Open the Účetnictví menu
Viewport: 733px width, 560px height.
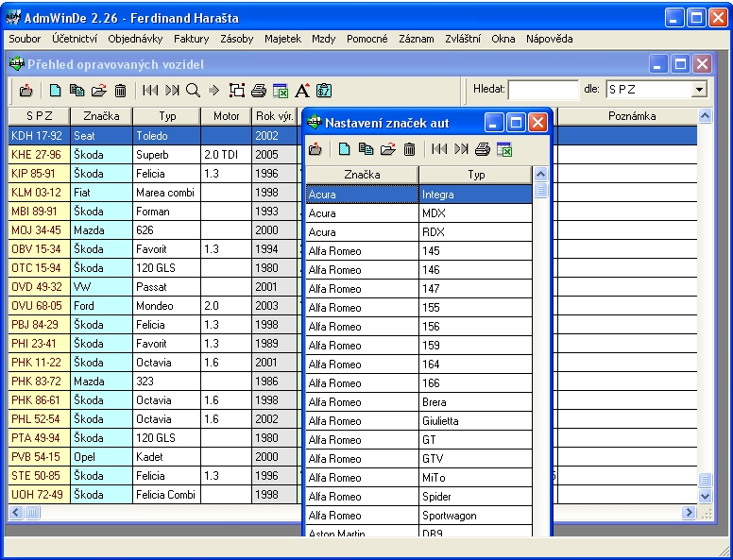(x=75, y=39)
